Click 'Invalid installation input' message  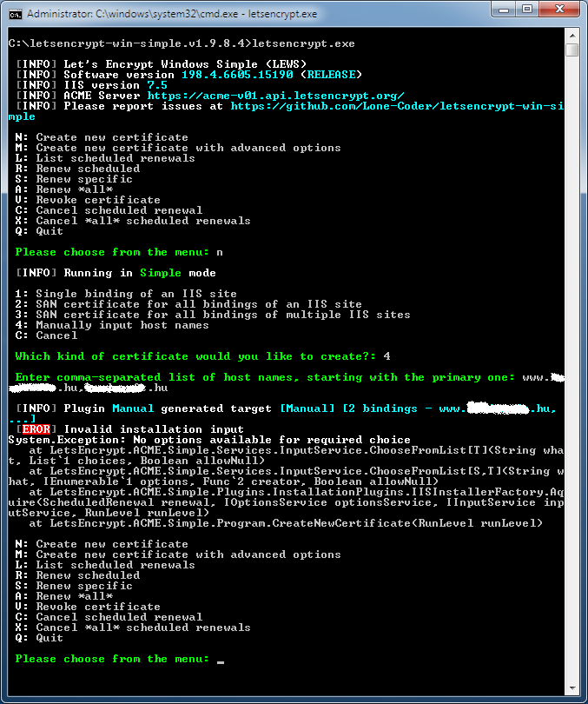coord(154,429)
